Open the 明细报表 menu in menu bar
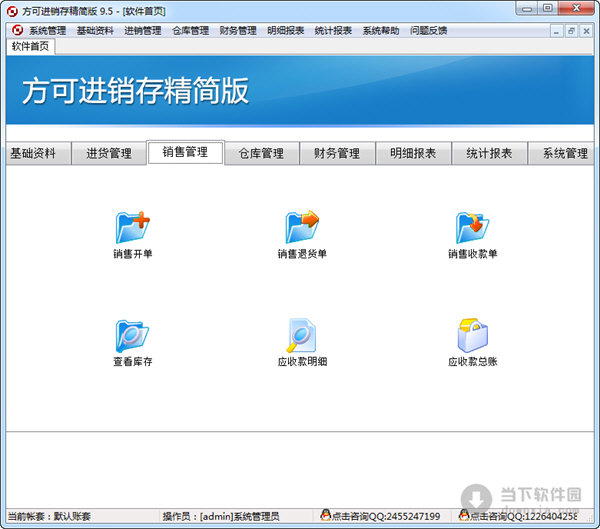Screen dimensions: 600x529 pos(285,31)
